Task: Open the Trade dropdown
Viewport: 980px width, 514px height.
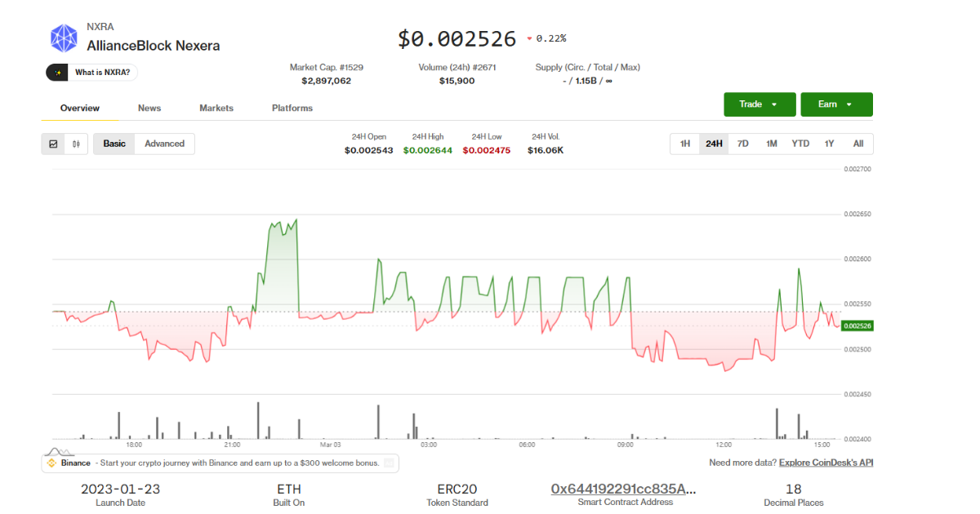Action: pos(759,104)
